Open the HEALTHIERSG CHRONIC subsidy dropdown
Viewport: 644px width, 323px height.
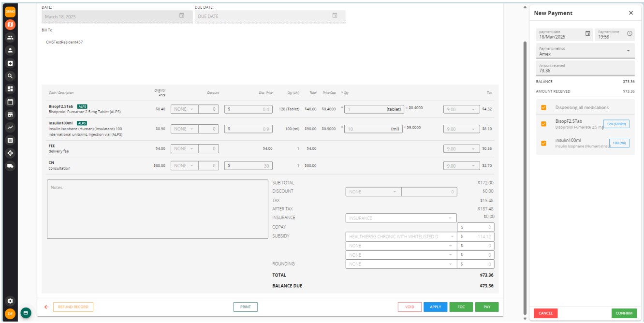(401, 236)
